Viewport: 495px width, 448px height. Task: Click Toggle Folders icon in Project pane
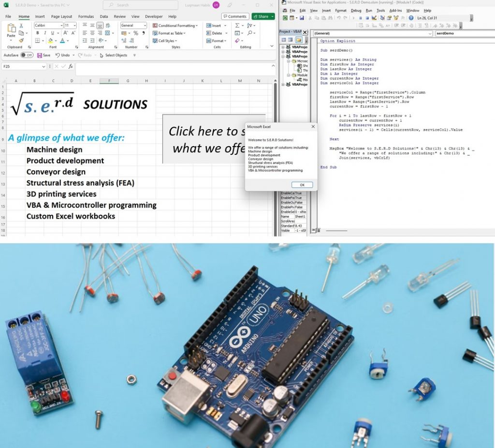[x=299, y=40]
